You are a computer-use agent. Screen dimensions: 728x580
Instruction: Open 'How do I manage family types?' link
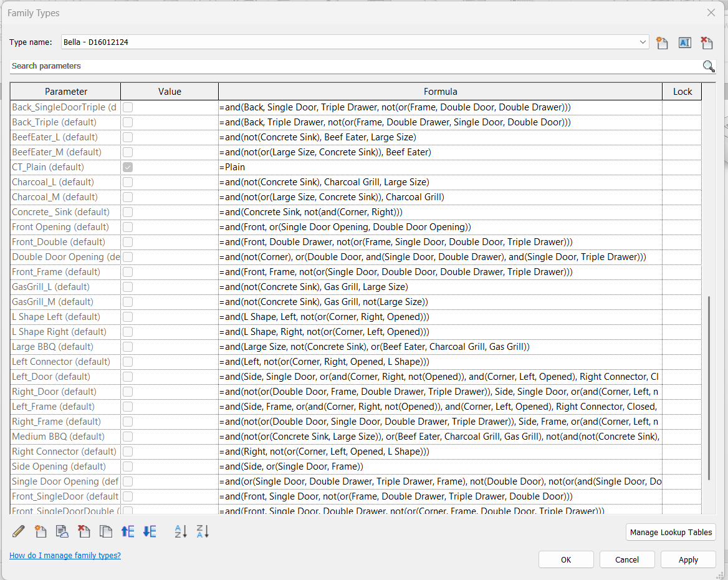point(65,556)
